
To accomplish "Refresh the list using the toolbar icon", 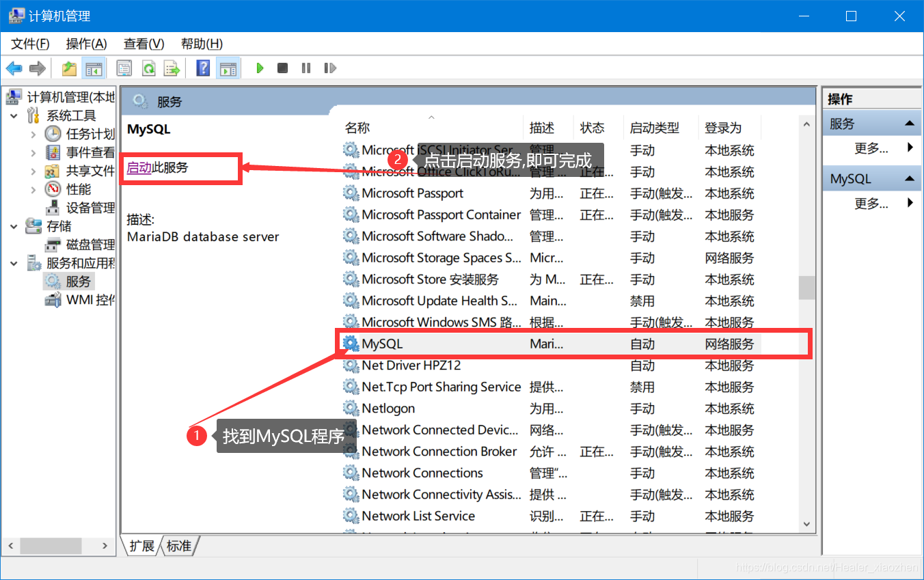I will pos(148,68).
